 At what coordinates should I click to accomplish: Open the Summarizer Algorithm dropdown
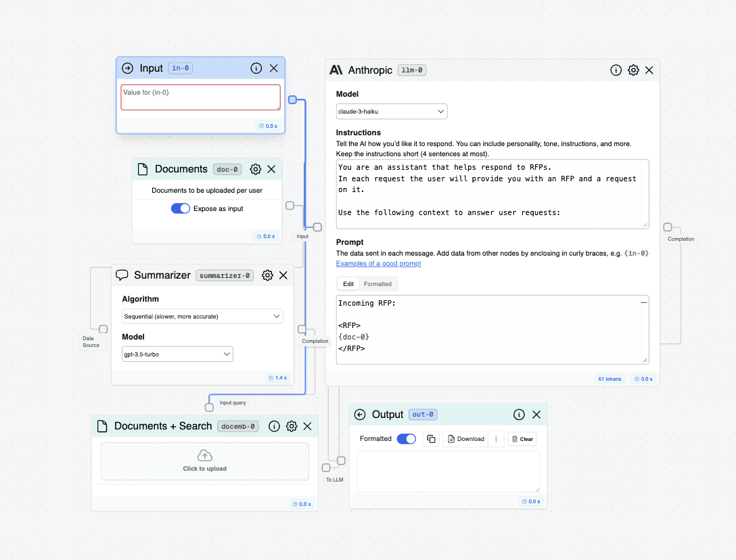202,317
